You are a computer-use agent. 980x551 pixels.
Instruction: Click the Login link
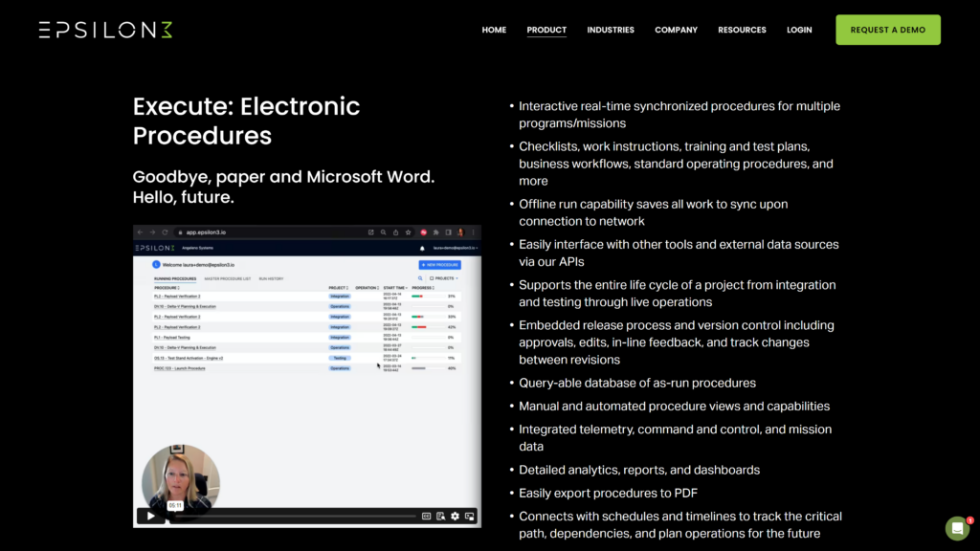pos(799,30)
